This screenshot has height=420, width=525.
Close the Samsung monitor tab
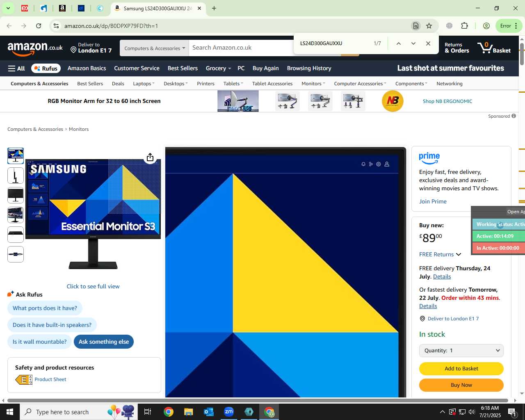click(199, 8)
